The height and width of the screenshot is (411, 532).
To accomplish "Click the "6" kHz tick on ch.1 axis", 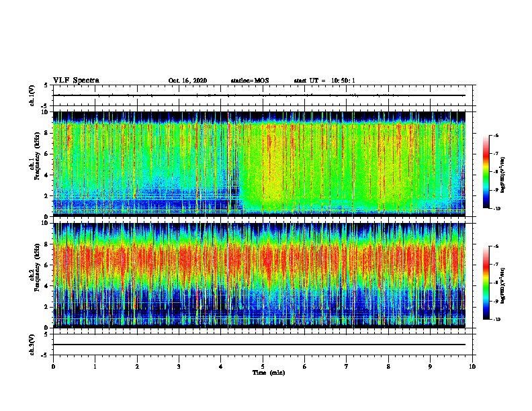I will 47,154.
